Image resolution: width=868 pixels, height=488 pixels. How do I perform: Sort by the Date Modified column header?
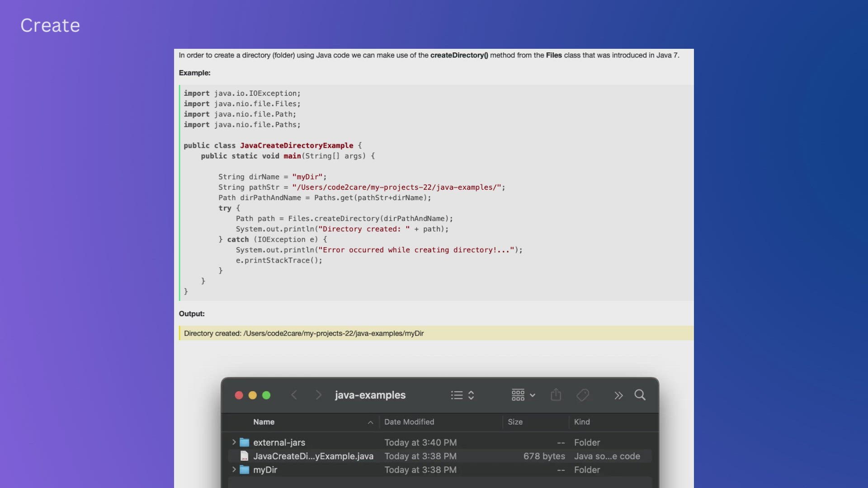pos(409,422)
